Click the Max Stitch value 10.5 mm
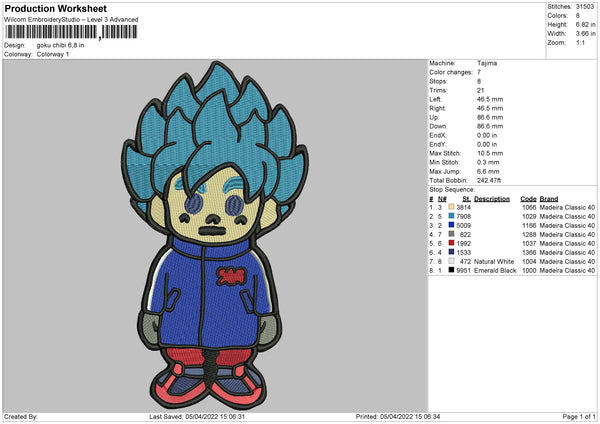Viewport: 600px width, 424px height. click(x=490, y=153)
